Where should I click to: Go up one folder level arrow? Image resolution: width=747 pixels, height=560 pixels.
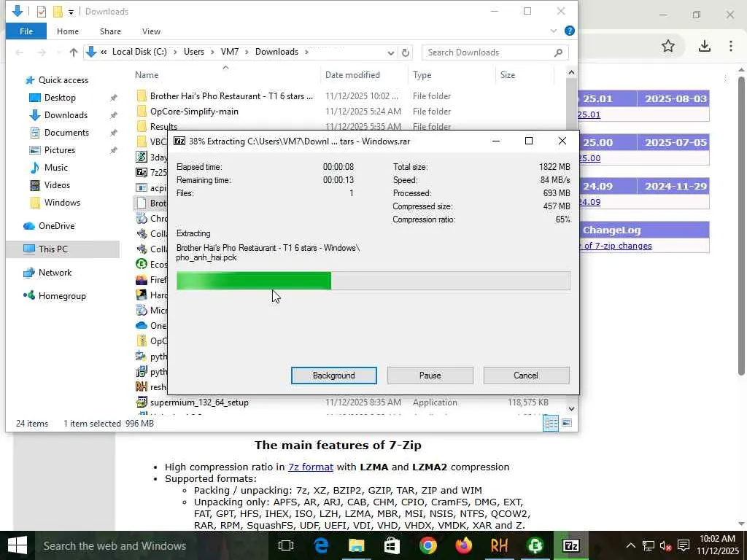click(74, 52)
